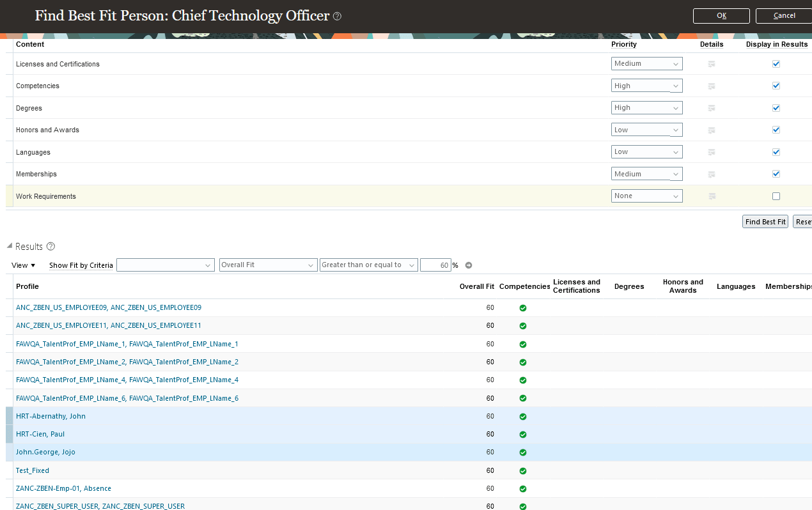Click green check for FAWQA_TalentProf_EMP_LName_2 row
The image size is (812, 510).
tap(523, 362)
